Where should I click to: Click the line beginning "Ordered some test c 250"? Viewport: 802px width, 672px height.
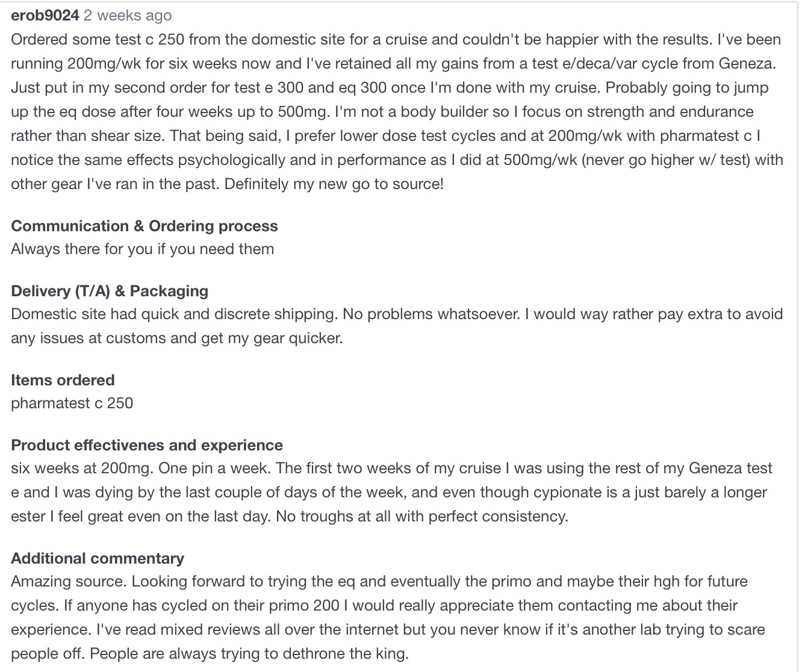point(396,39)
